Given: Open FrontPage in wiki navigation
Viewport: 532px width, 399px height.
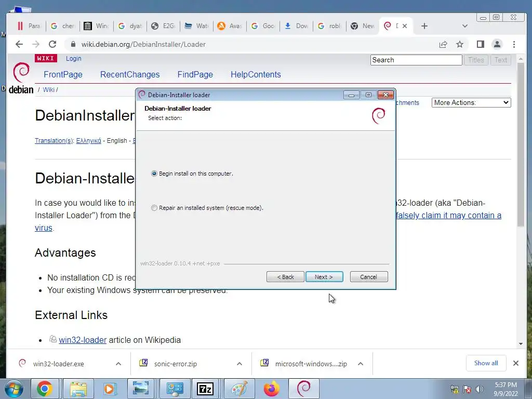Looking at the screenshot, I should click(63, 74).
